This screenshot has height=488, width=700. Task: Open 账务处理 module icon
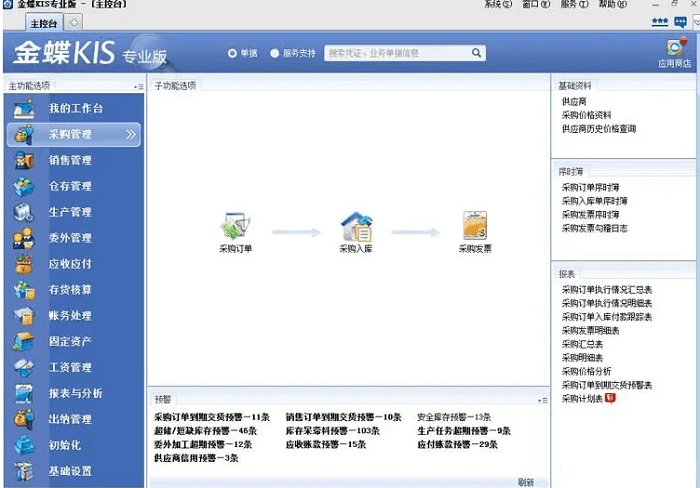coord(24,316)
